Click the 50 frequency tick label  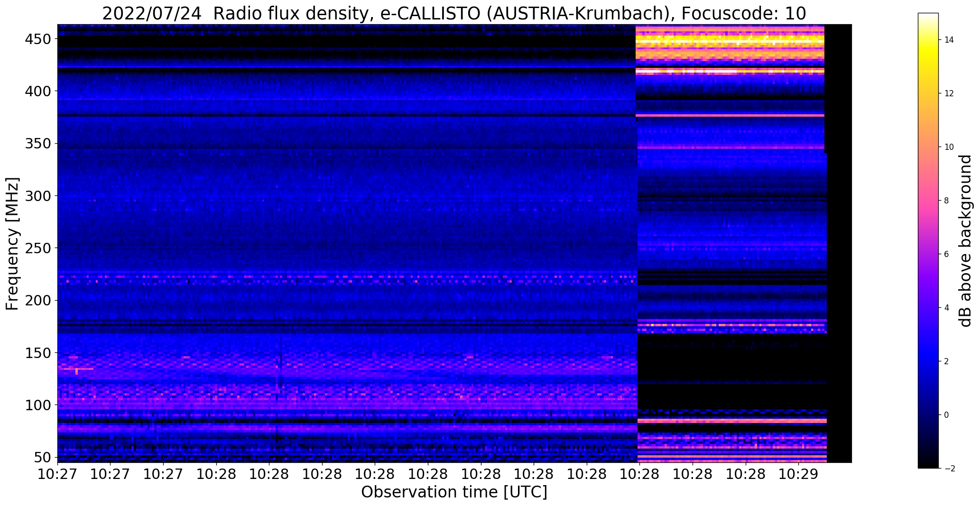pyautogui.click(x=42, y=458)
